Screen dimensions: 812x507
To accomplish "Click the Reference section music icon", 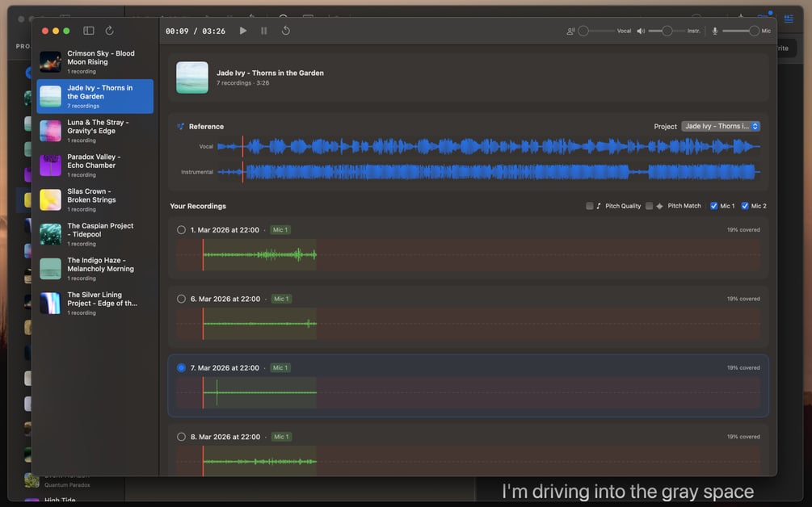I will (180, 126).
